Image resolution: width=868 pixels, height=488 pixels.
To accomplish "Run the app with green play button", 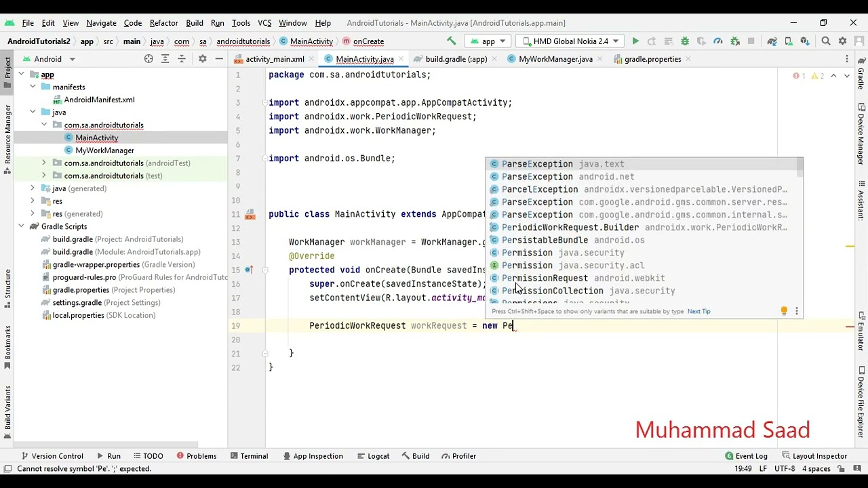I will pyautogui.click(x=635, y=41).
